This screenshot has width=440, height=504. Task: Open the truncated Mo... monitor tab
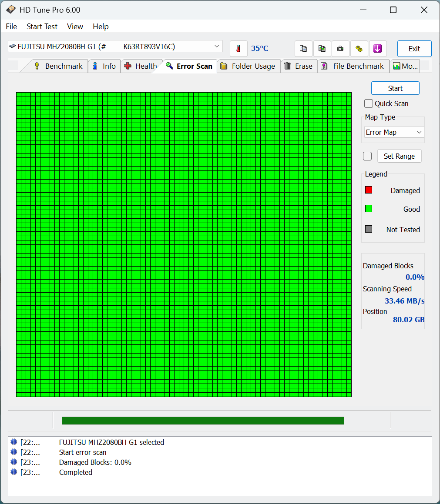405,66
